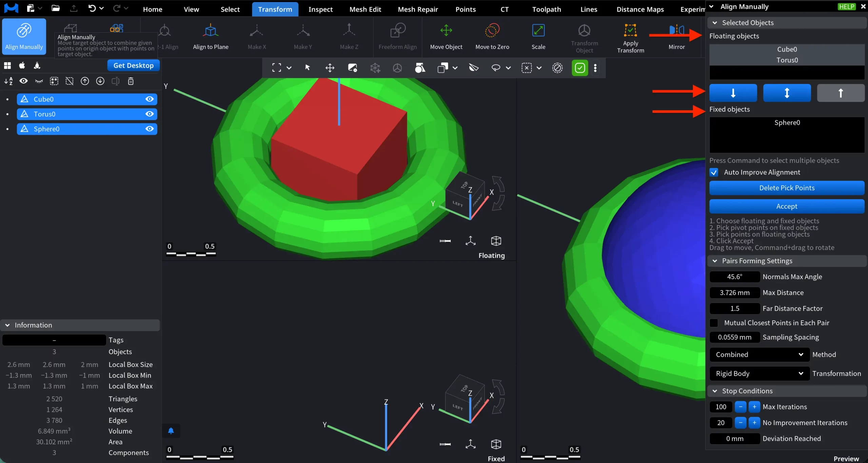Click the trash delete icon in scene panel
This screenshot has width=868, height=463.
pyautogui.click(x=131, y=81)
